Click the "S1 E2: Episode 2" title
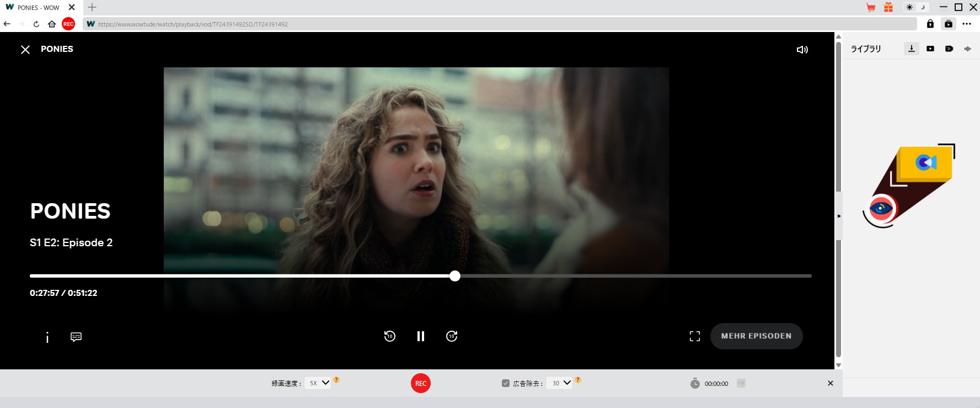Screen dimensions: 980x408 click(71, 242)
